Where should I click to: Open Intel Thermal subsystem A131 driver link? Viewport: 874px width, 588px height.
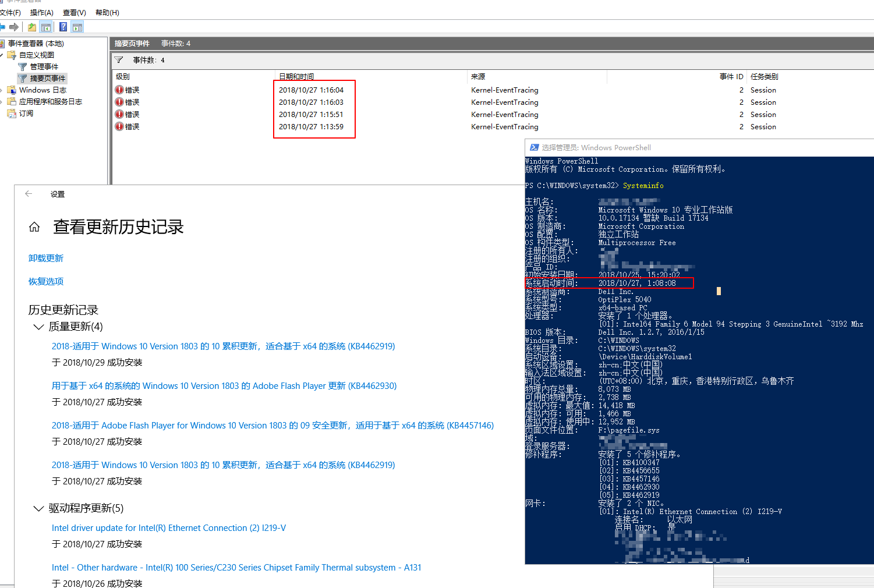(x=236, y=567)
